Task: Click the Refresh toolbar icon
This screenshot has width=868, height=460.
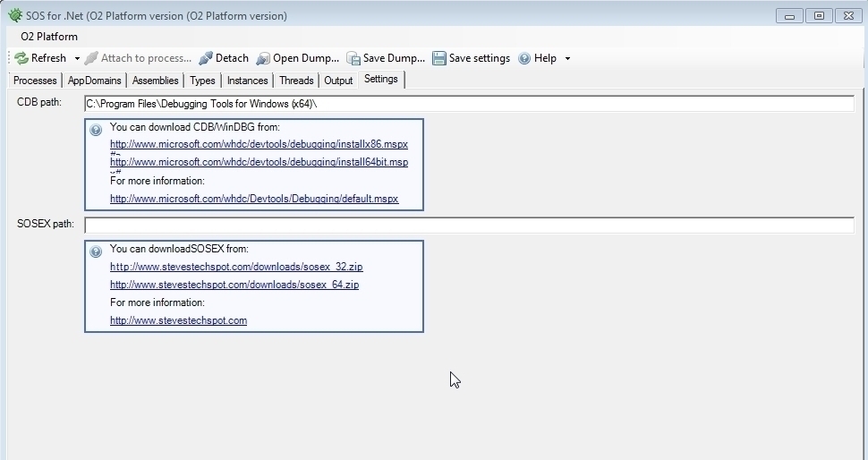Action: tap(22, 58)
